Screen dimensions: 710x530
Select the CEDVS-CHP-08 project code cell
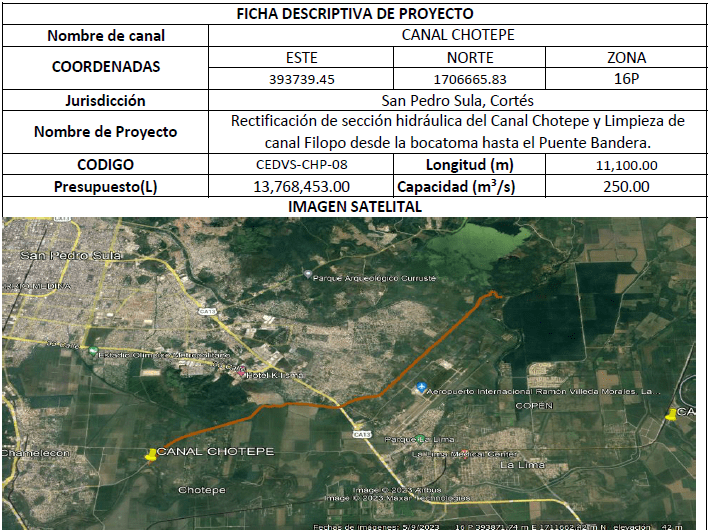pos(302,165)
